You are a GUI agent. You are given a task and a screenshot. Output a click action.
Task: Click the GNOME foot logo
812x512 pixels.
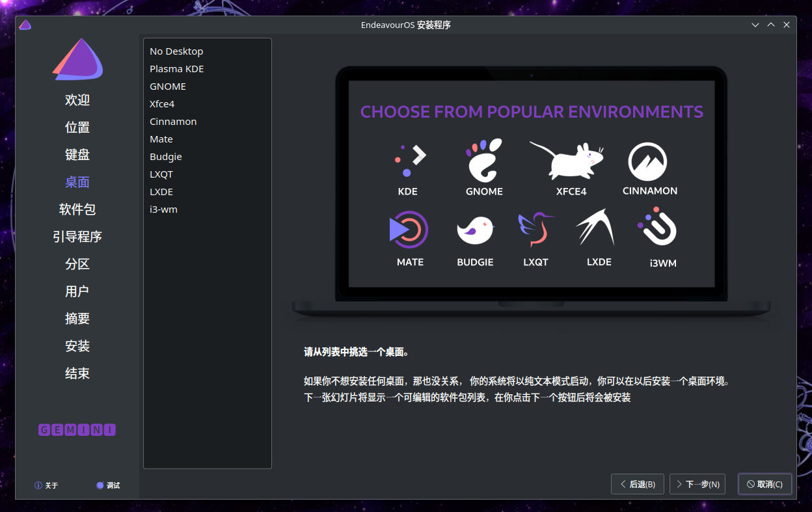(484, 160)
